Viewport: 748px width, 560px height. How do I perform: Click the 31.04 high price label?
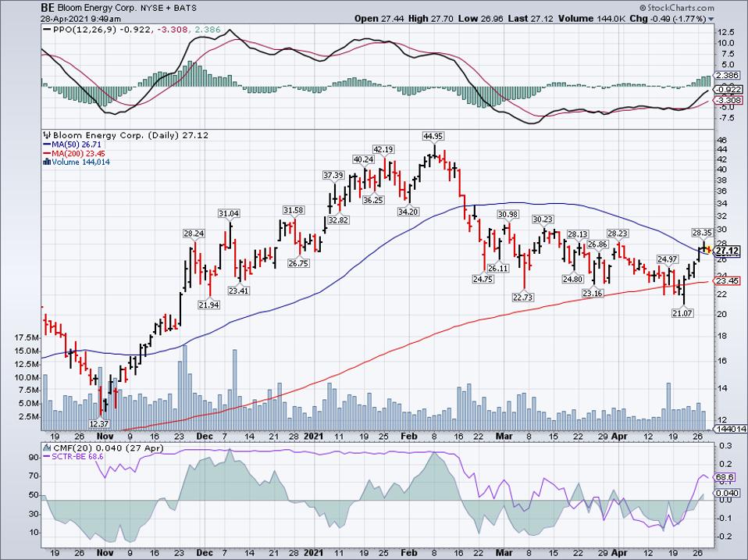click(229, 213)
